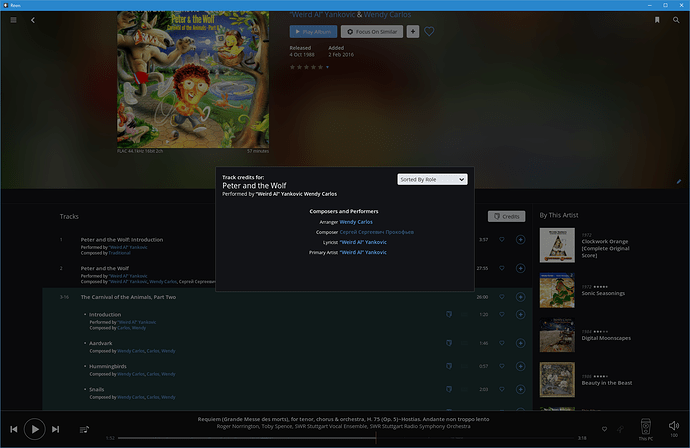Favorite track 1 Introduction with heart
Screen dimensions: 690x448
[x=502, y=239]
